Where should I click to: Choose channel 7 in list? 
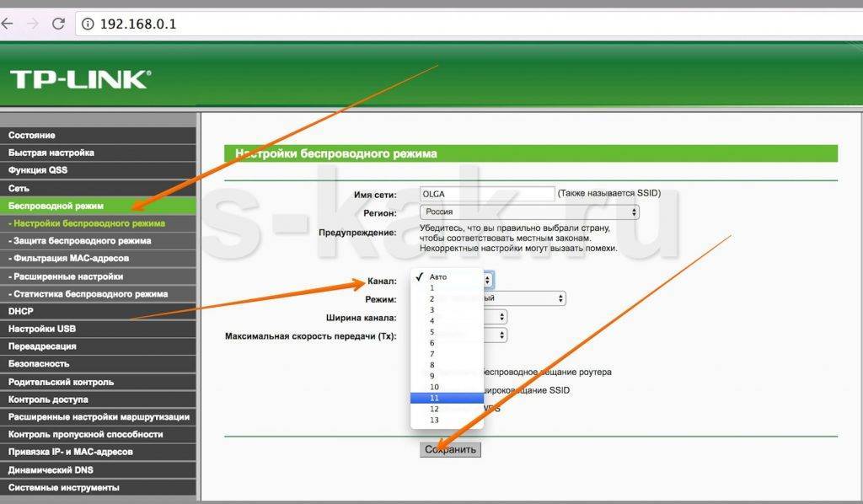pyautogui.click(x=447, y=354)
